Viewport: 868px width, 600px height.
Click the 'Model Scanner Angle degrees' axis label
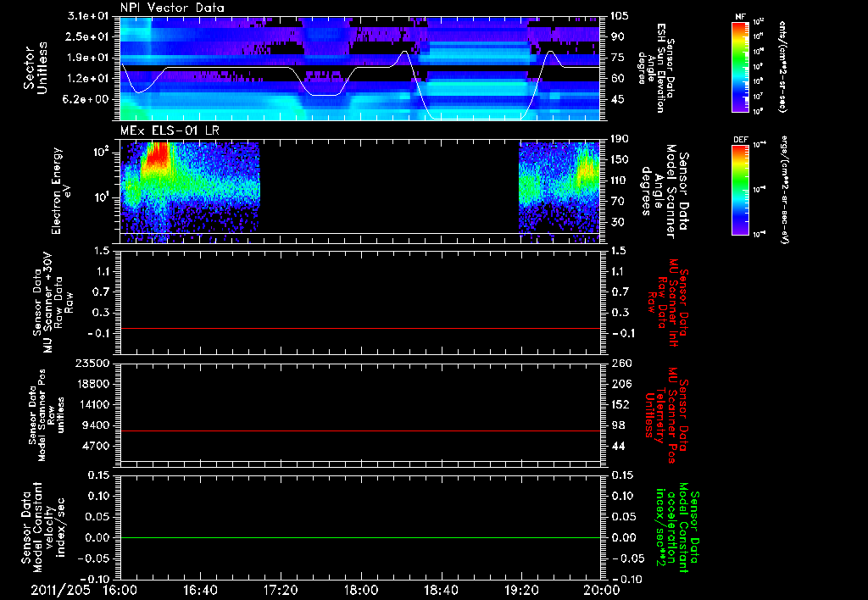pyautogui.click(x=665, y=192)
